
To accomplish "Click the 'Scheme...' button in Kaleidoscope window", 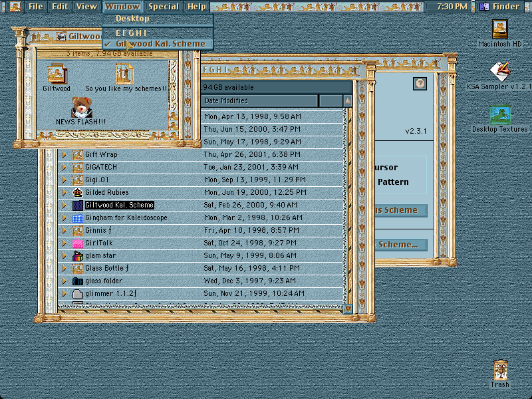I will (401, 245).
